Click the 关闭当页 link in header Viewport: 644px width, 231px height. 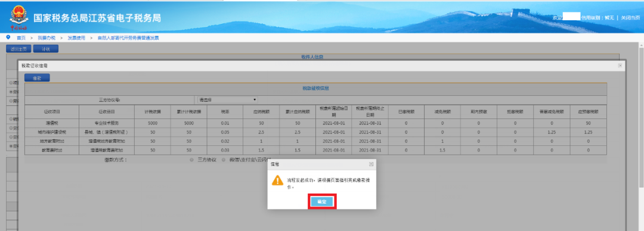(630, 18)
